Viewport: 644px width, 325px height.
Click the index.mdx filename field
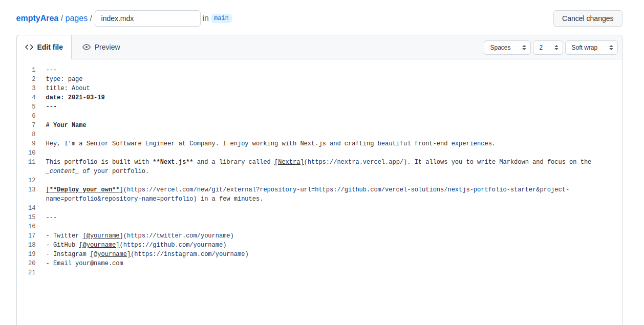pos(147,18)
